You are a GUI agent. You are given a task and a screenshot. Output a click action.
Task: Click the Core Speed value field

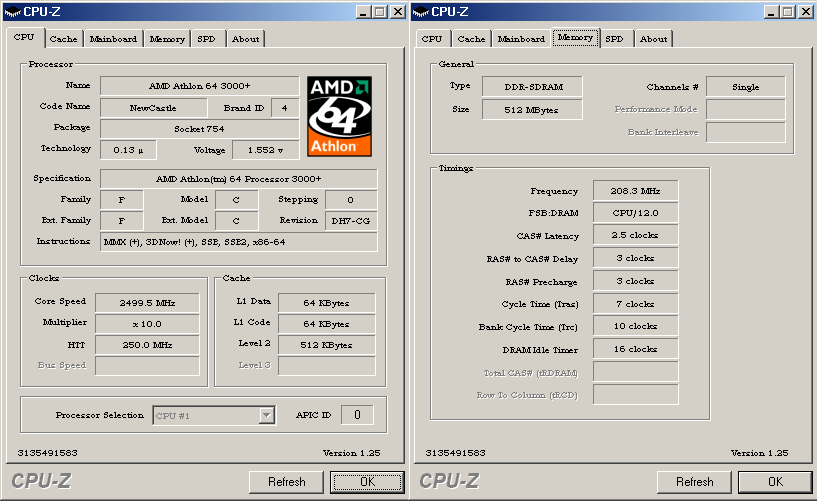tap(147, 302)
